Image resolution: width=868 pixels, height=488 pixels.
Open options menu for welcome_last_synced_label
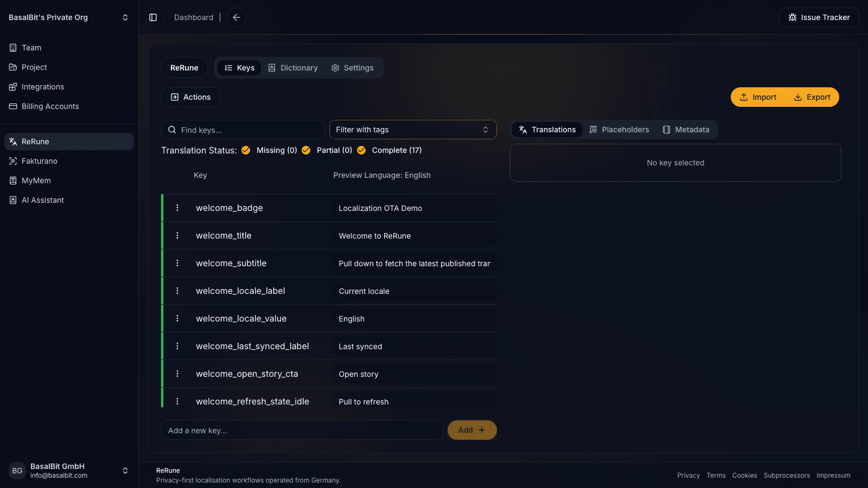coord(177,346)
